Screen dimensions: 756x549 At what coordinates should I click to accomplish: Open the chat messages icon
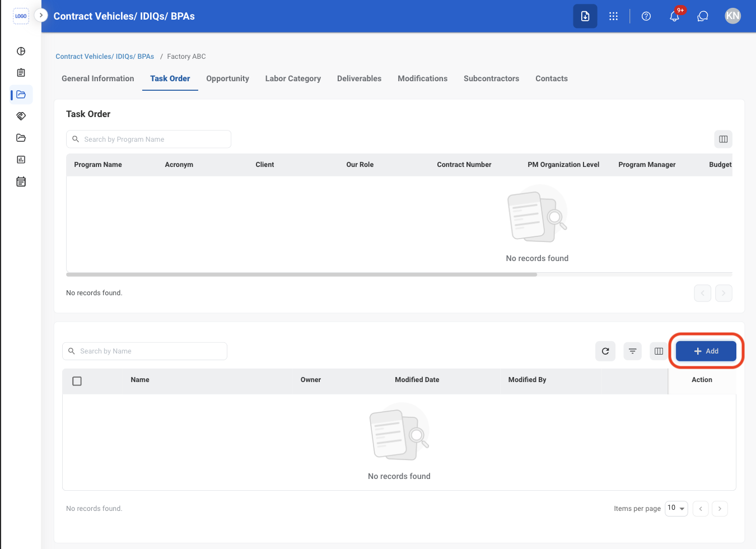703,16
